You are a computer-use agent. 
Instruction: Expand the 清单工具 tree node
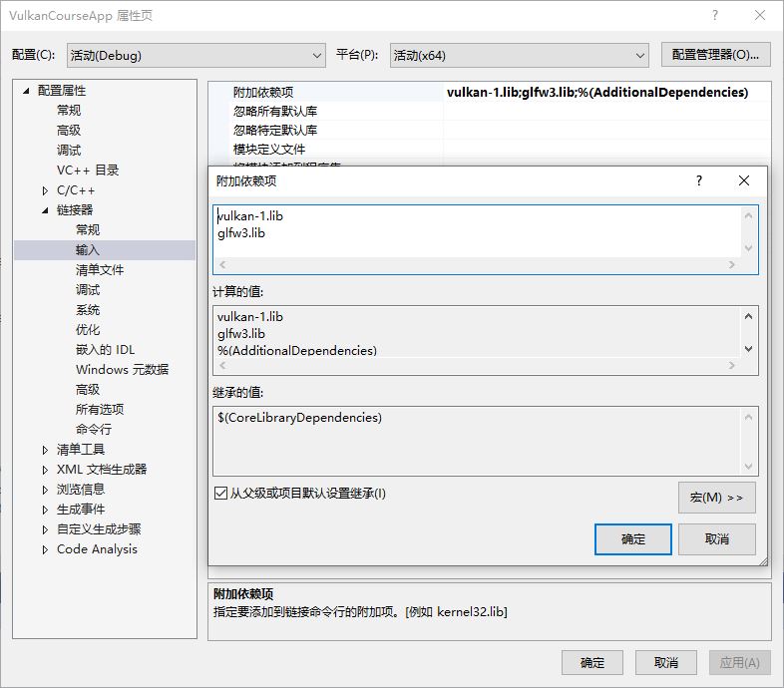(x=45, y=450)
